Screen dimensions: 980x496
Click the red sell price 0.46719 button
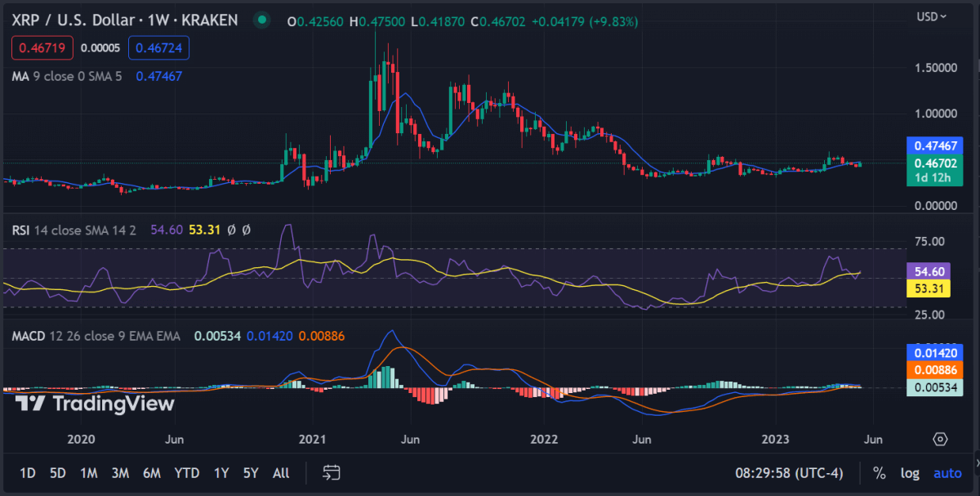[42, 48]
